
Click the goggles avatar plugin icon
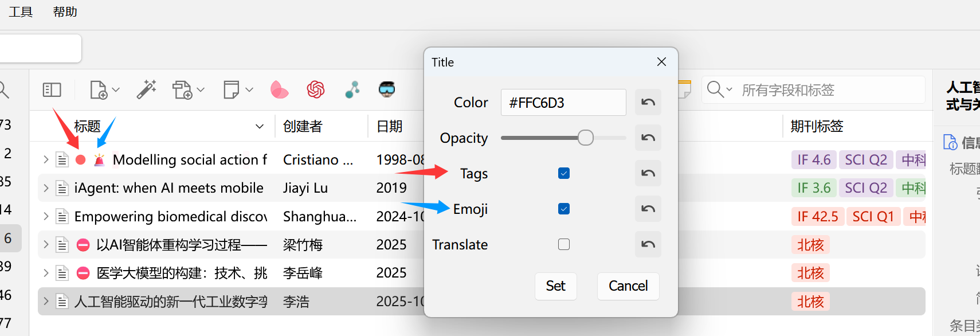[387, 89]
